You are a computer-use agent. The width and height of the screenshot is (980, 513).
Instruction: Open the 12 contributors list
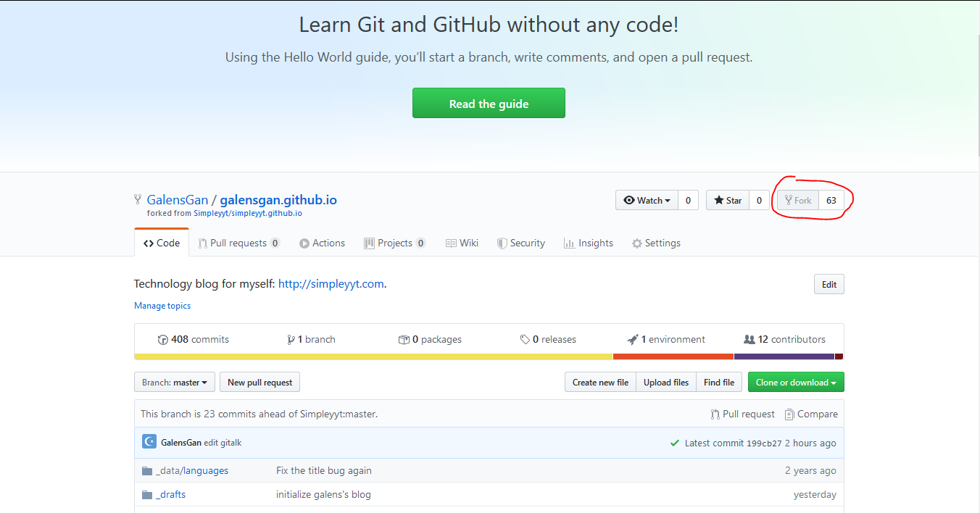coord(785,340)
